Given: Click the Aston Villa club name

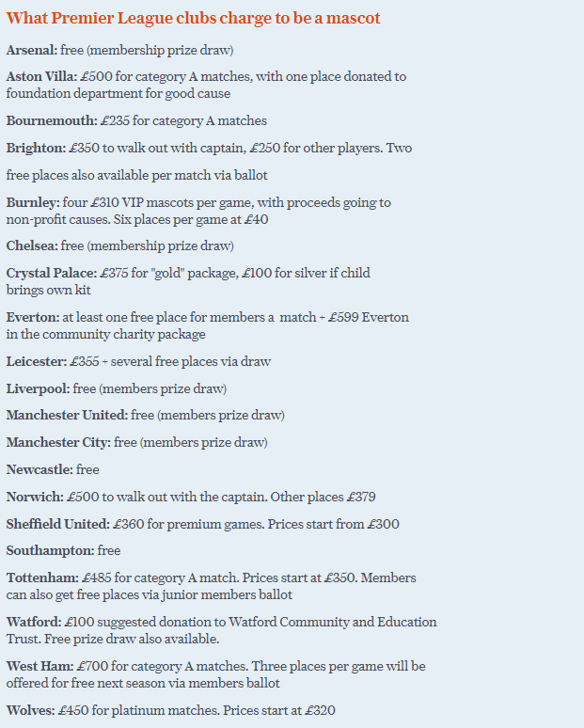Looking at the screenshot, I should point(41,76).
